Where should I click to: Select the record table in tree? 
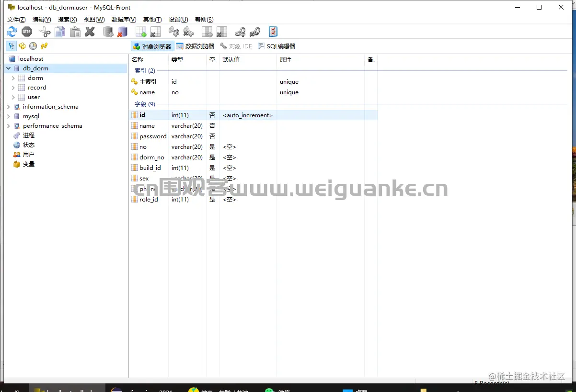37,88
